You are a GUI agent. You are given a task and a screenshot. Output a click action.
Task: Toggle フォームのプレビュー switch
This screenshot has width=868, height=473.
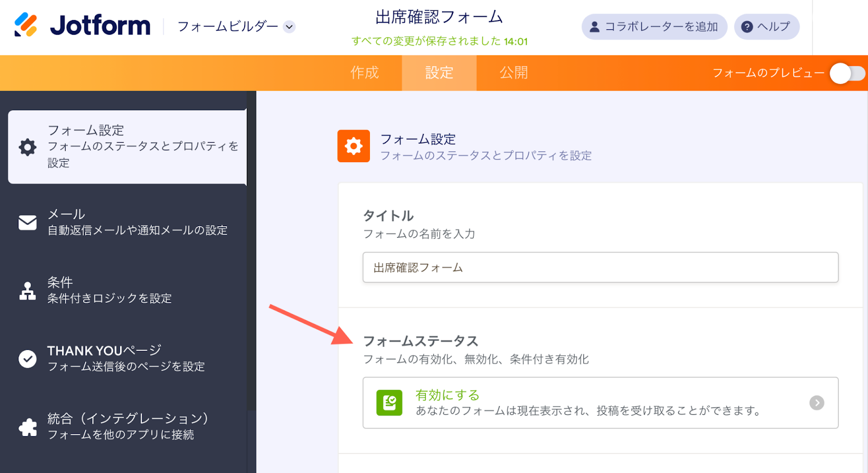847,73
